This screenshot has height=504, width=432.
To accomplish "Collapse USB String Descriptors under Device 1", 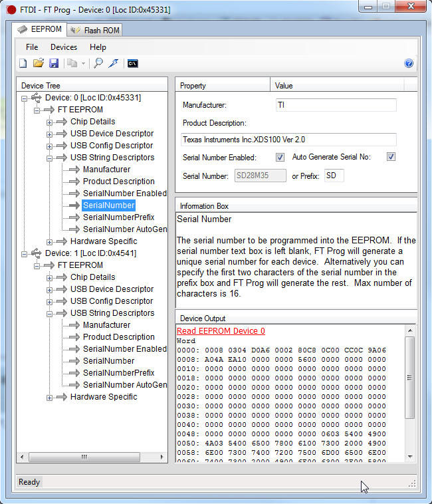I will point(49,314).
